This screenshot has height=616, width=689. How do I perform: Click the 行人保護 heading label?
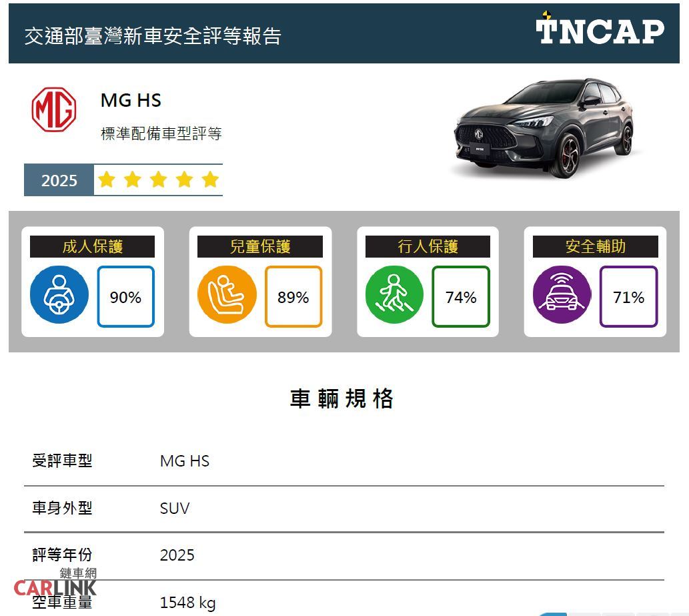pyautogui.click(x=428, y=246)
